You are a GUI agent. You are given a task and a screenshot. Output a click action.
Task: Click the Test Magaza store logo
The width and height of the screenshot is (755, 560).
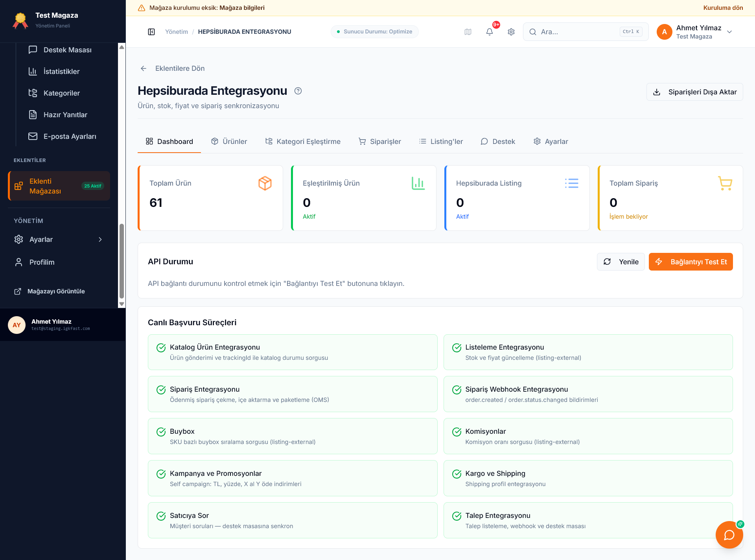(20, 20)
